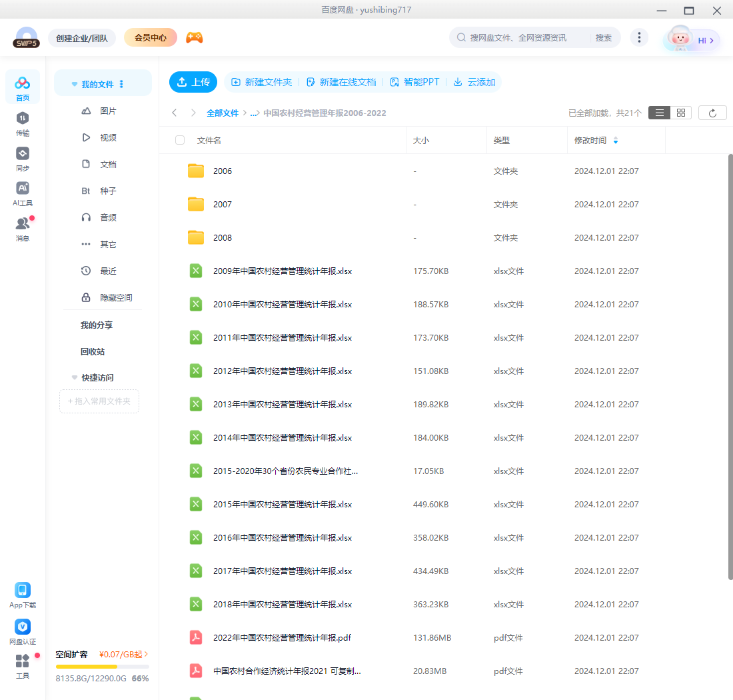Open 最近 recent files

click(x=99, y=271)
